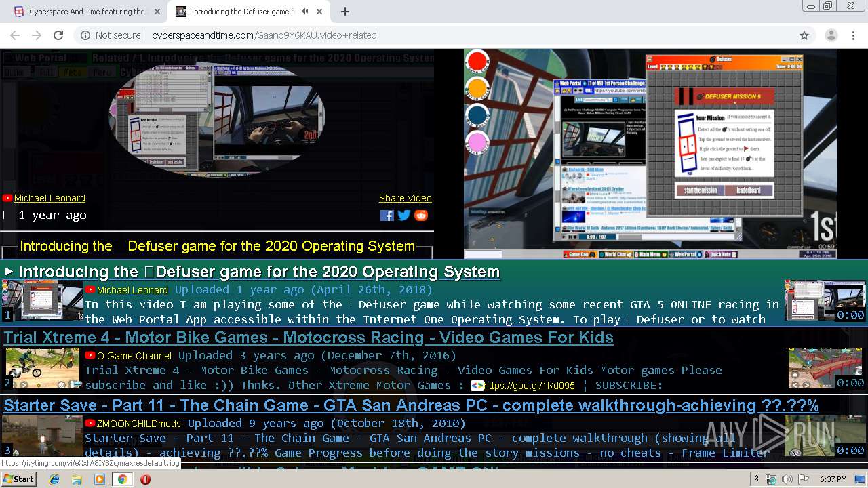
Task: Open the Windows Start menu
Action: 19,479
